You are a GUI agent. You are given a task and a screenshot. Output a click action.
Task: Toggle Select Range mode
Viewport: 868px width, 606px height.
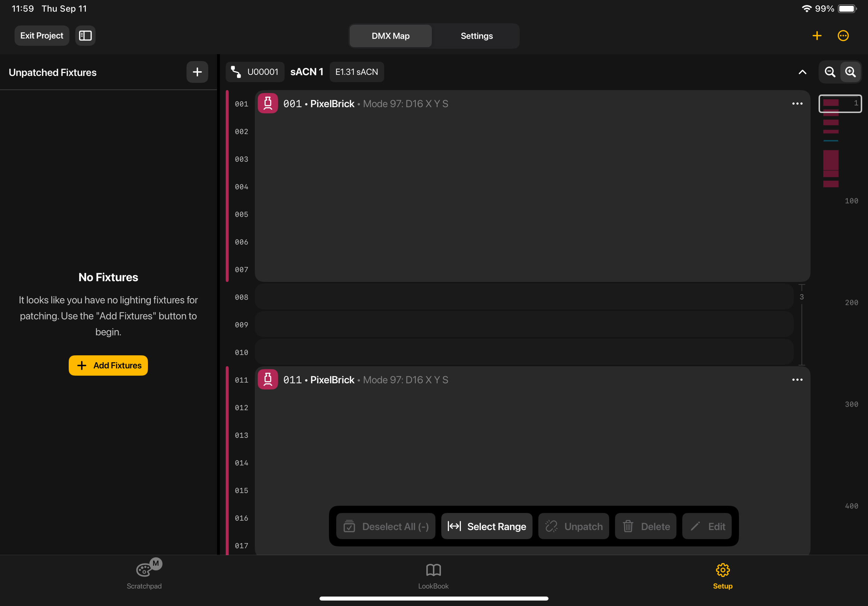pyautogui.click(x=487, y=526)
